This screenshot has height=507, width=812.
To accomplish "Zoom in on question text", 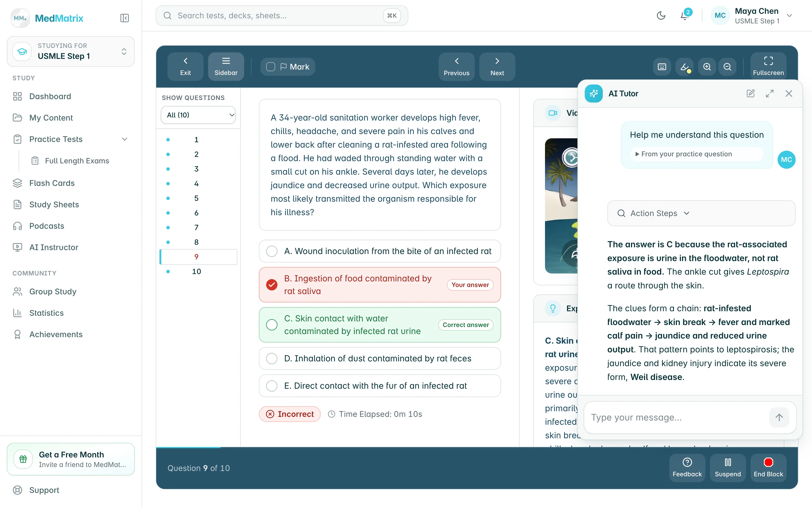I will (x=707, y=67).
